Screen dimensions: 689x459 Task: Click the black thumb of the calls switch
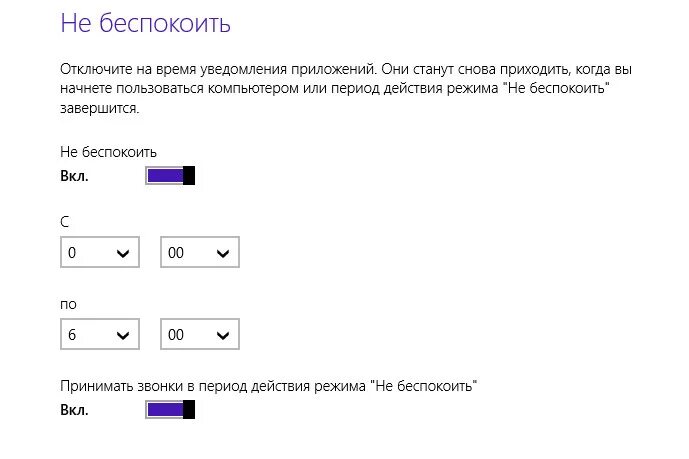189,410
